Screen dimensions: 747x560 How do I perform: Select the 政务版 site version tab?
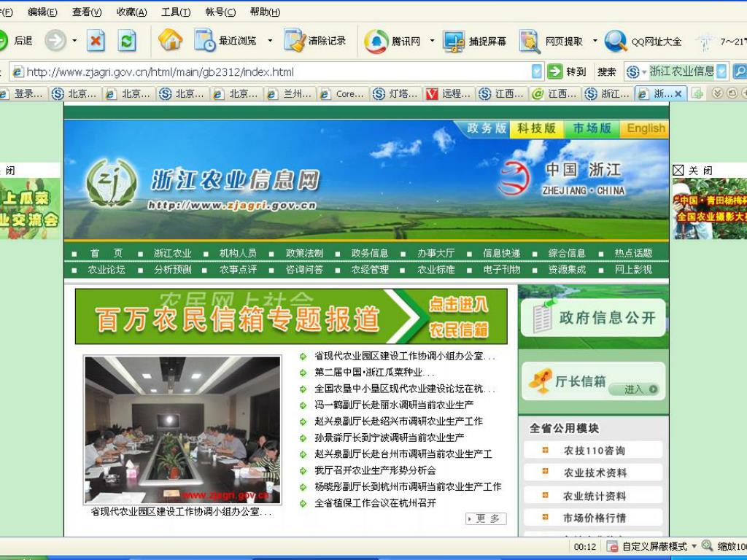[487, 128]
